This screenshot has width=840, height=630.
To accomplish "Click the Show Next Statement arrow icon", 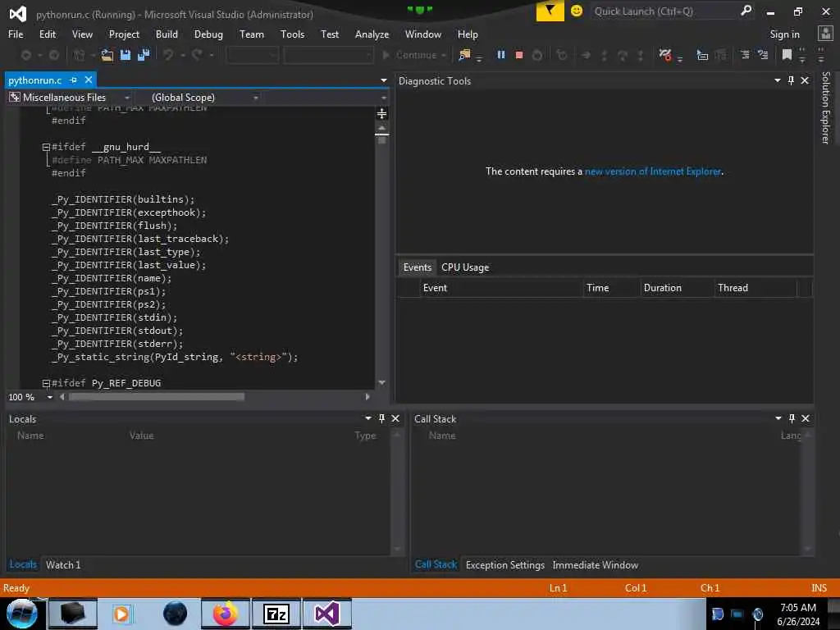I will click(x=586, y=55).
